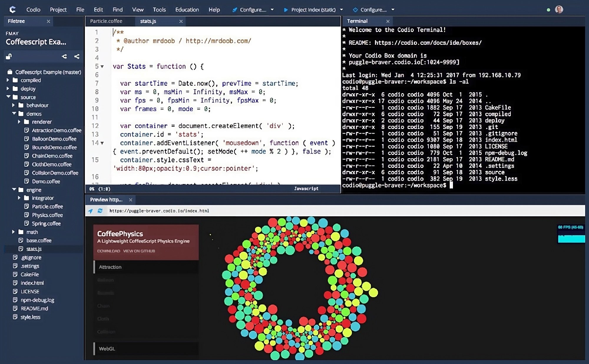Collapse the source folder in the file tree

[x=8, y=97]
